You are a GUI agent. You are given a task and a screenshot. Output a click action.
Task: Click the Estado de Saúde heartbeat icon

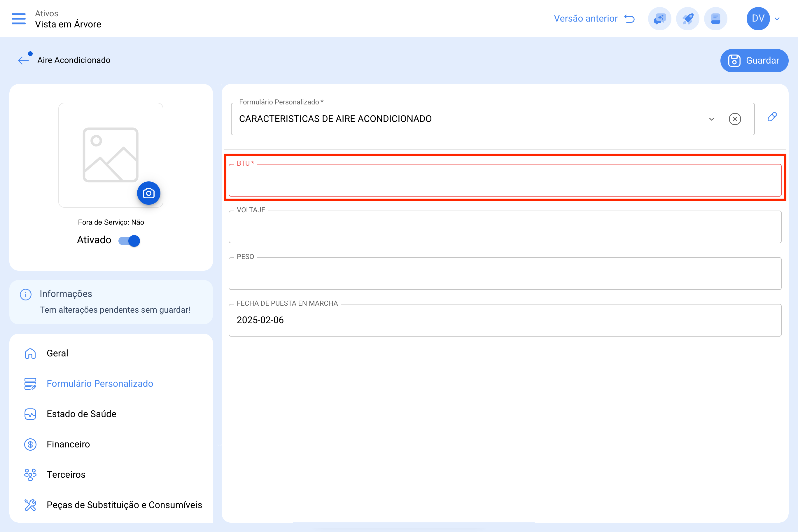30,414
